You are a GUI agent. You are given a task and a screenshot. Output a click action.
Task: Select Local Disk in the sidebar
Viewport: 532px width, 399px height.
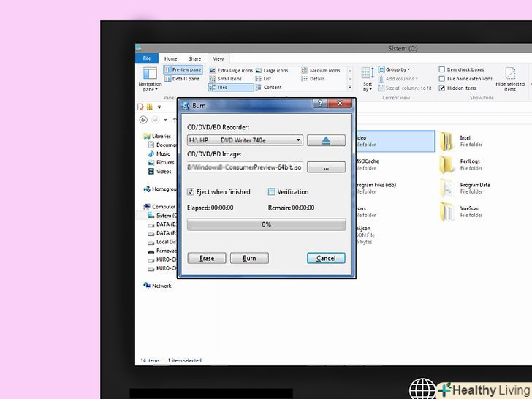coord(162,242)
